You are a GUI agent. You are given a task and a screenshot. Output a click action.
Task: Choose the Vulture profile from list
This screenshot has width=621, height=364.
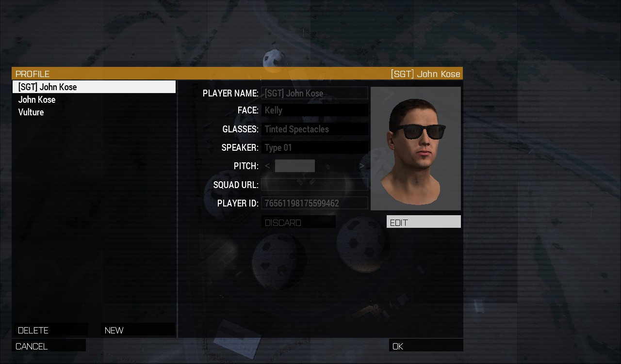click(94, 112)
